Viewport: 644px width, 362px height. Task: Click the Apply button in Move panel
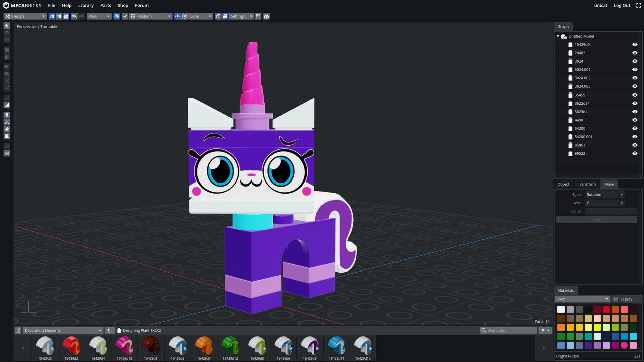[597, 219]
